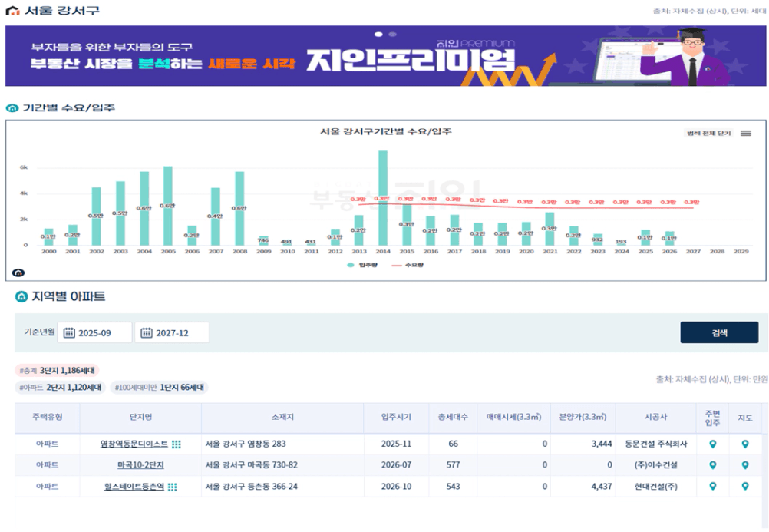Click the 검색 search button
The width and height of the screenshot is (769, 532).
coord(719,332)
